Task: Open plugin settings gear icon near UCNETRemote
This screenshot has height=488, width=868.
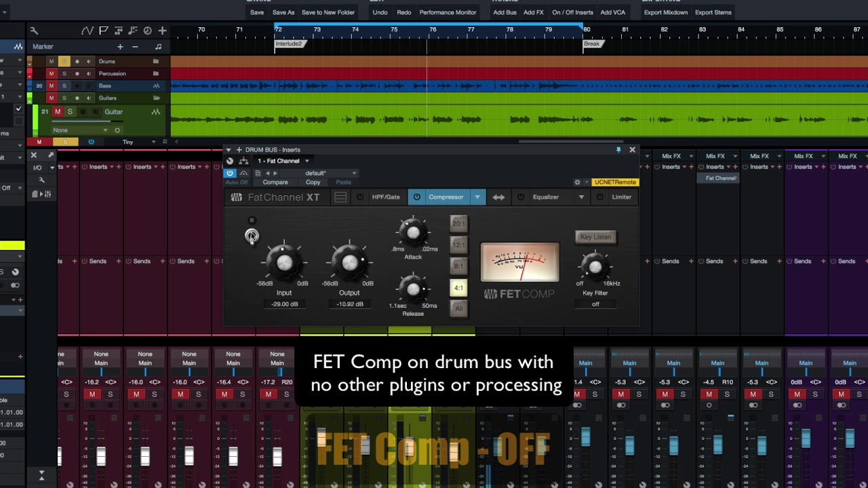Action: (577, 182)
